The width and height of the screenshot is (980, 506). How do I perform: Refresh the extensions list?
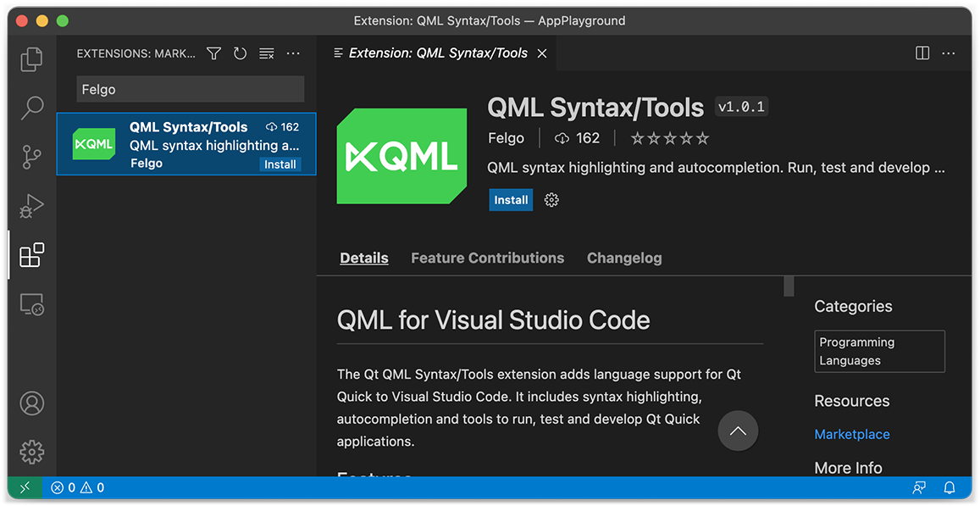(240, 53)
